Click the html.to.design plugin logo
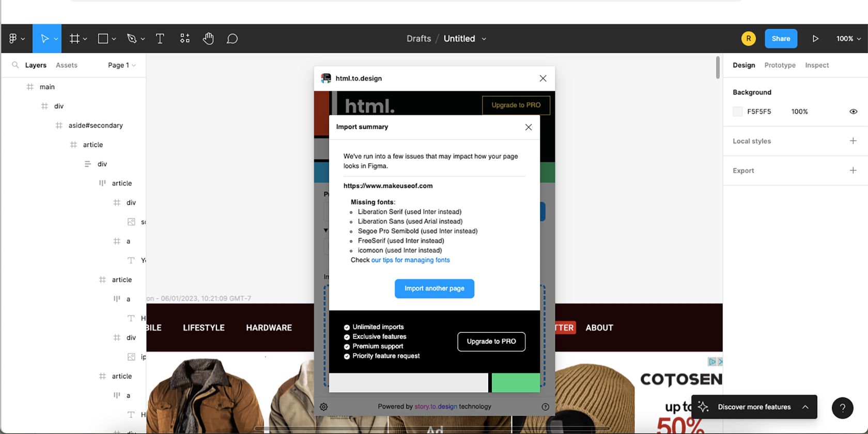Screen dimensions: 868x434 [x=326, y=79]
